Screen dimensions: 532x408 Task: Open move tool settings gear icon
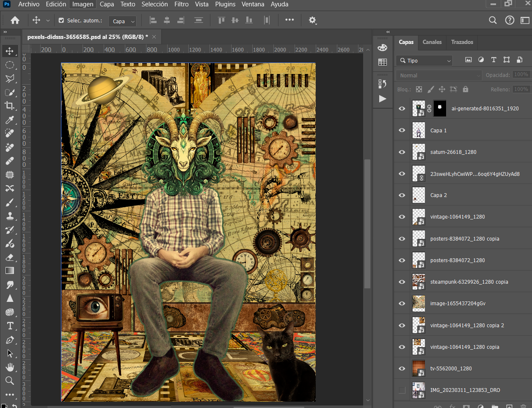point(312,20)
